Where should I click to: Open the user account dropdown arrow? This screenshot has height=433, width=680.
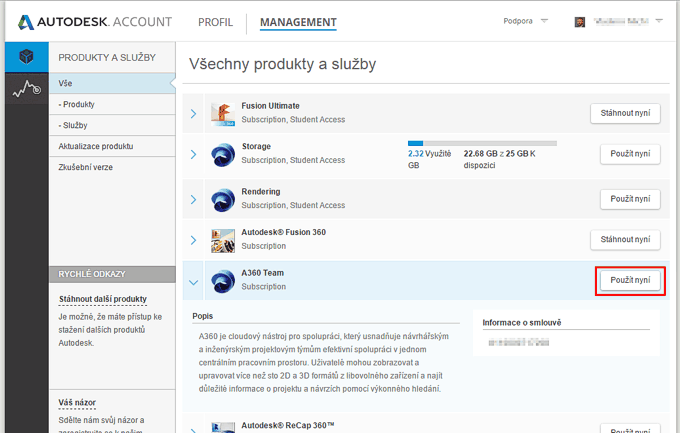point(659,21)
